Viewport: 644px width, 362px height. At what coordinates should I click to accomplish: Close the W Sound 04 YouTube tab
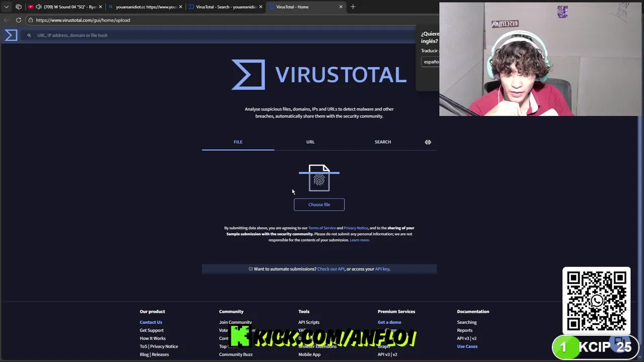click(x=100, y=7)
